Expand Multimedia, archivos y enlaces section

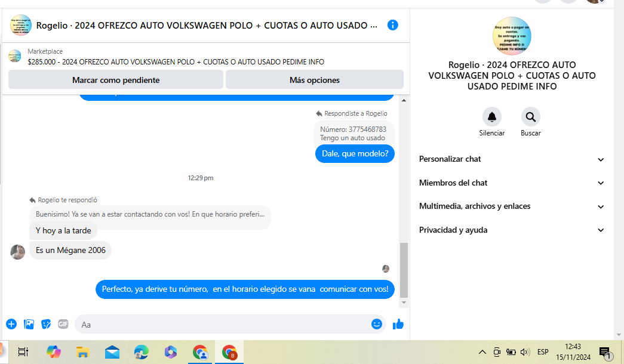tap(601, 206)
